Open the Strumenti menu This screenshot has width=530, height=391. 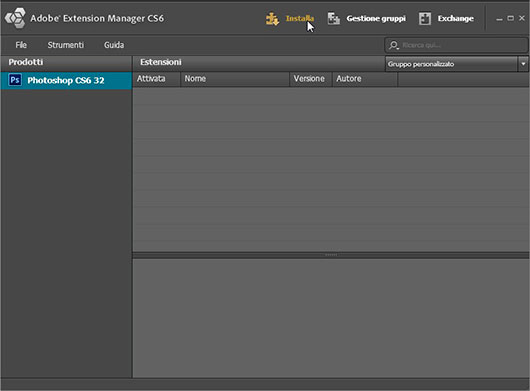[66, 45]
